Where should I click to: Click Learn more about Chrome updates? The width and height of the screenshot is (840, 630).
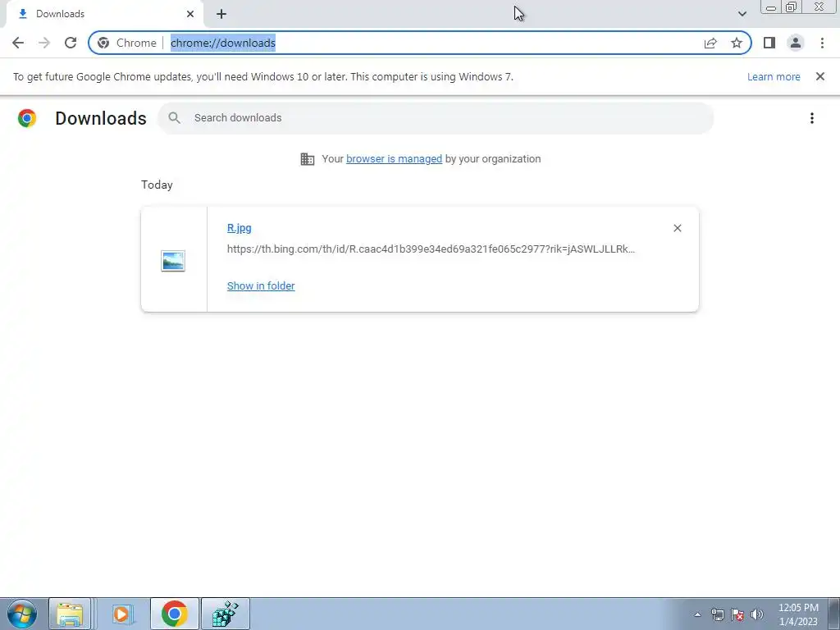[774, 76]
